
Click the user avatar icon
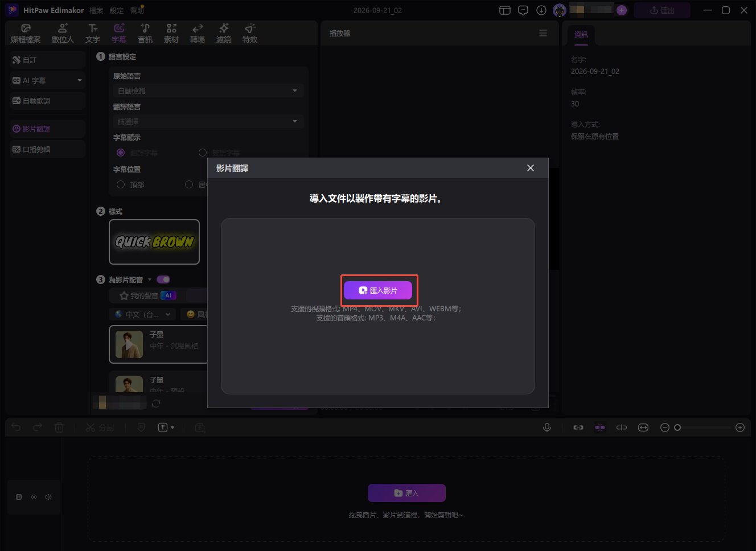pos(560,10)
